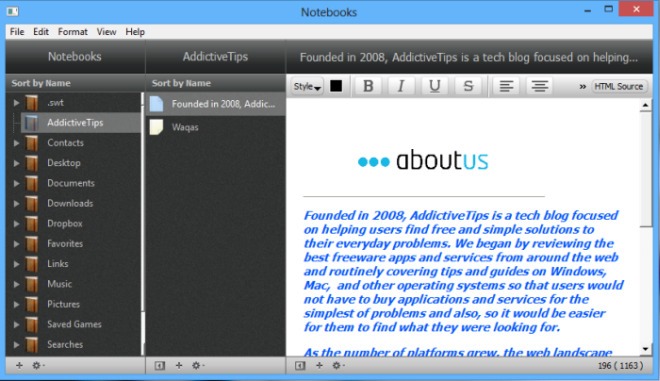Add new note with plus in AddictiveTips pane footer
This screenshot has width=660, height=381.
point(179,365)
